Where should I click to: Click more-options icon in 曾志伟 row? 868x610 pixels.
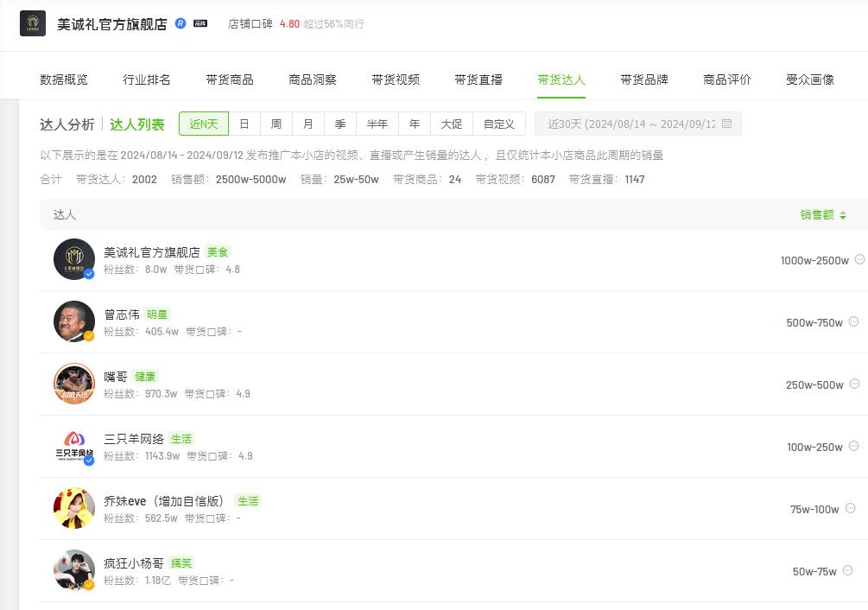coord(854,321)
